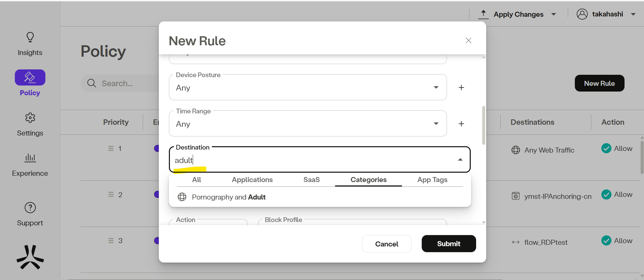Click the plus icon beside Time Range
Screen dimensions: 644x280
click(x=461, y=124)
